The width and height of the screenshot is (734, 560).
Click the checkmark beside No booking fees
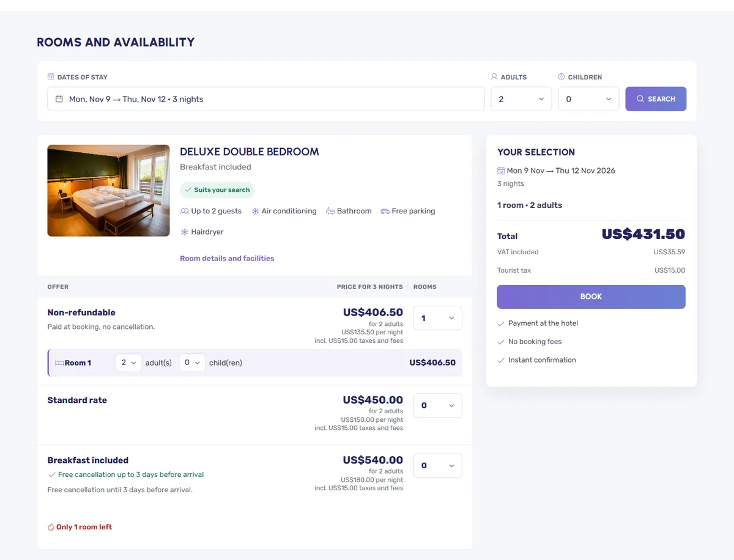[x=501, y=342]
